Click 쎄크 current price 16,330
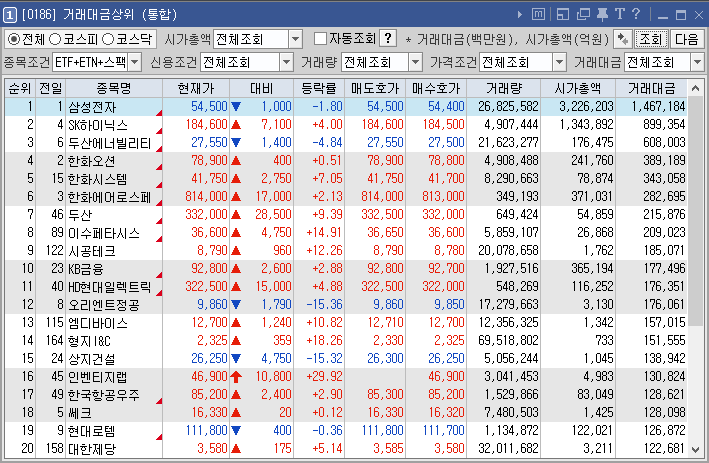This screenshot has width=709, height=463. pos(209,412)
